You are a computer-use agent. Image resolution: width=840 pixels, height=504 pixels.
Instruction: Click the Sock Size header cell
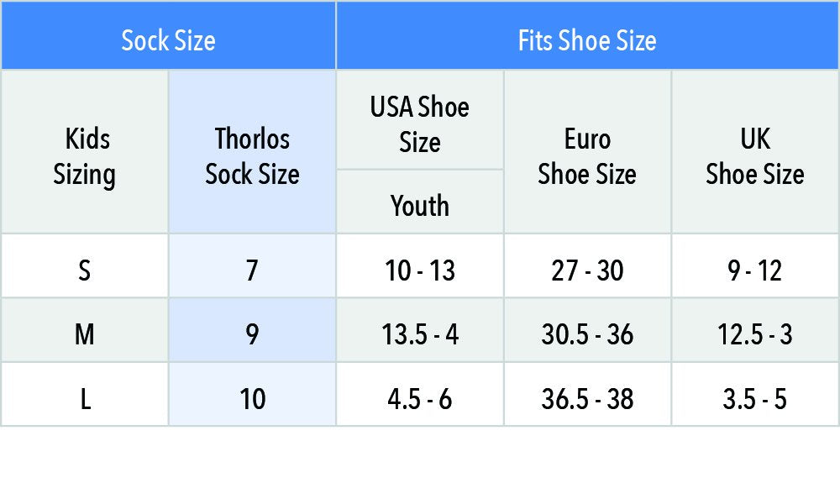168,39
